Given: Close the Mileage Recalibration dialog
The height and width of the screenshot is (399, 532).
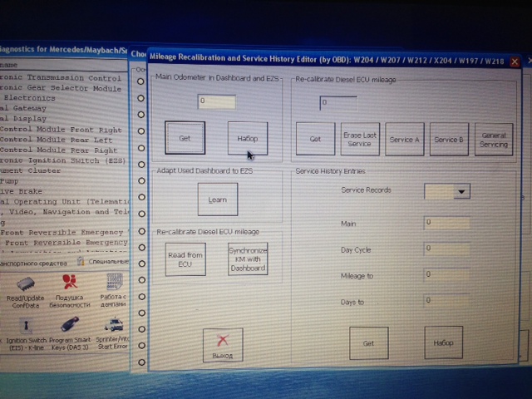Looking at the screenshot, I should tap(515, 62).
